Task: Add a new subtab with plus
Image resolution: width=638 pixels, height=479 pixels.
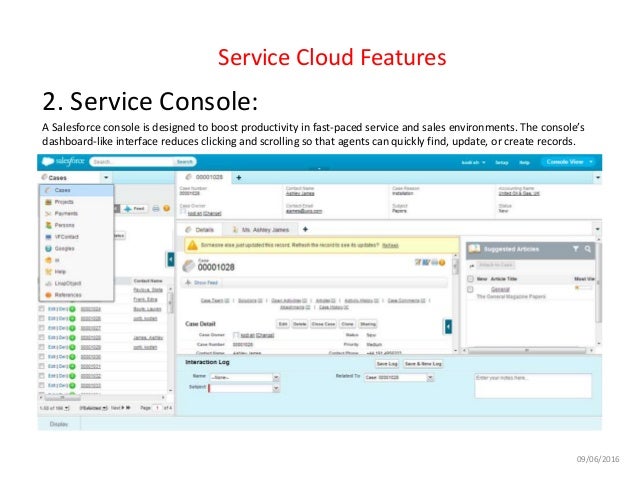Action: pyautogui.click(x=305, y=230)
